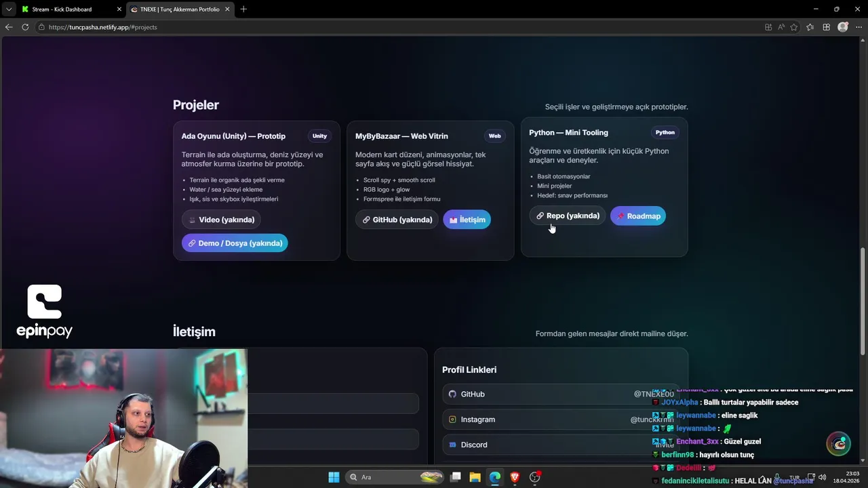868x488 pixels.
Task: Open the browser Collections icon
Action: 827,27
